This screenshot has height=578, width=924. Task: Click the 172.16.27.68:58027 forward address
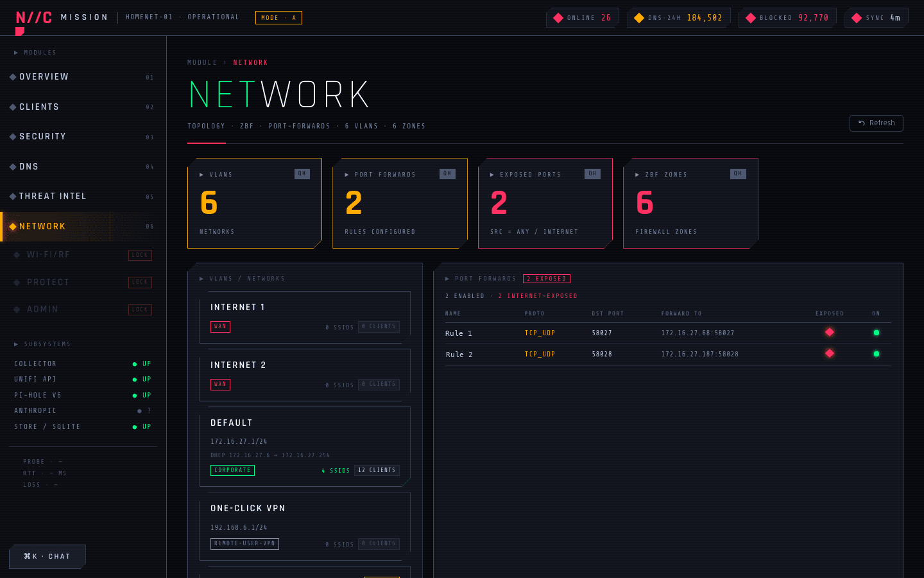(x=698, y=333)
